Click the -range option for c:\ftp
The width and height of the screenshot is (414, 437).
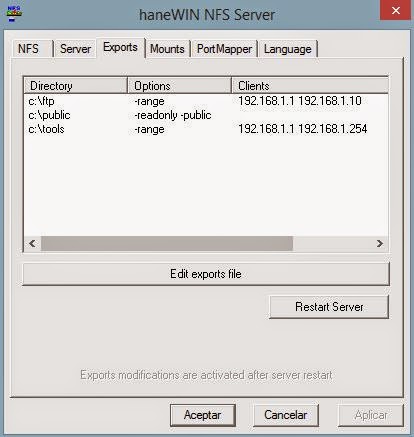[149, 101]
